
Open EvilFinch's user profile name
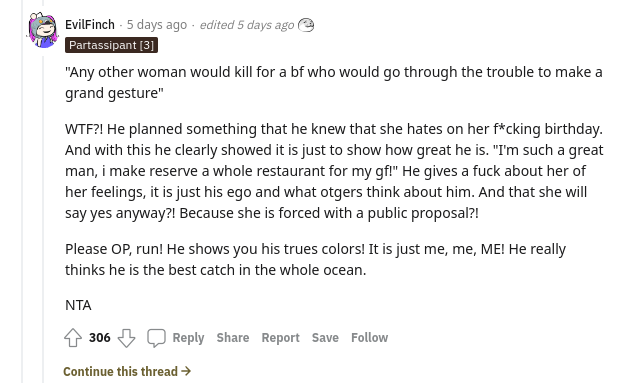[90, 25]
